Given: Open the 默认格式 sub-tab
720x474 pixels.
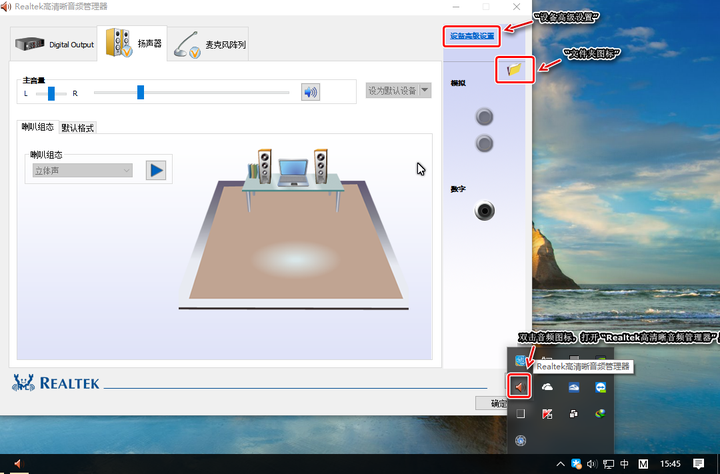Looking at the screenshot, I should coord(78,128).
